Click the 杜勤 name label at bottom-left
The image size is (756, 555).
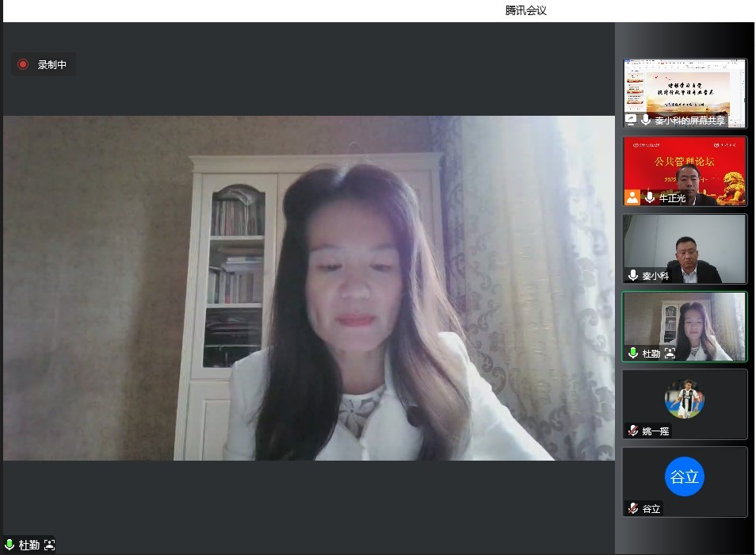(29, 545)
